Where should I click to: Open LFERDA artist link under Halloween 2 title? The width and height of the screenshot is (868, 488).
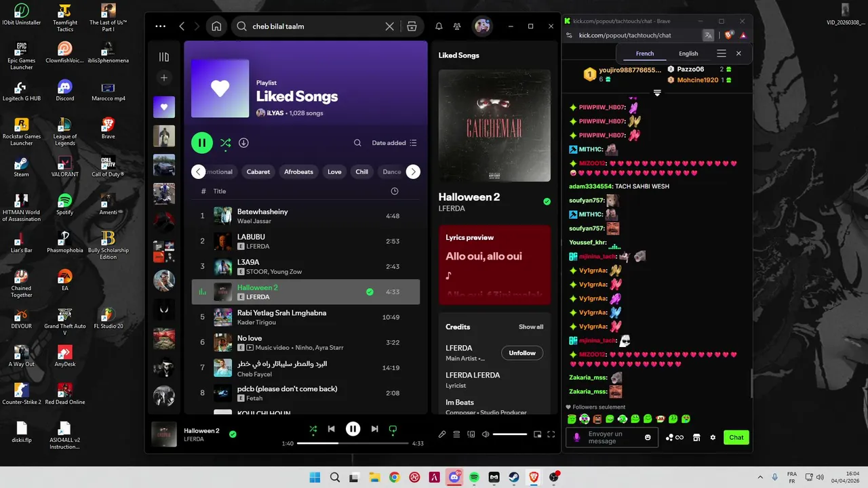point(452,209)
